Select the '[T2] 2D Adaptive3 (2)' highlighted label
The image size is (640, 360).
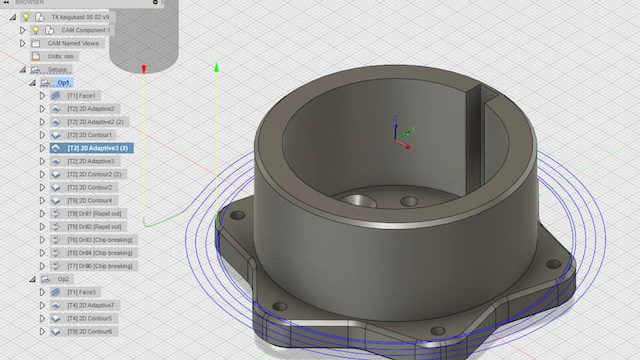(98, 148)
